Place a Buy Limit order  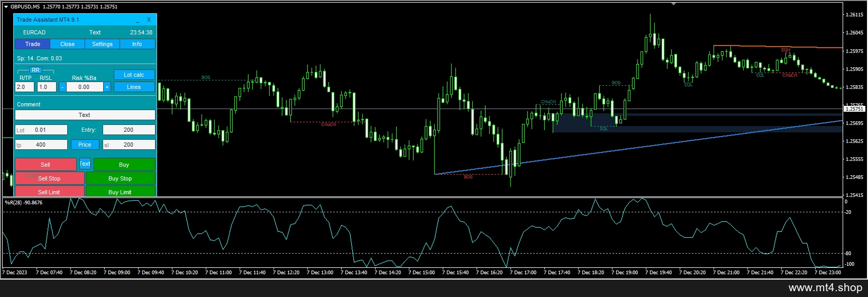click(121, 192)
